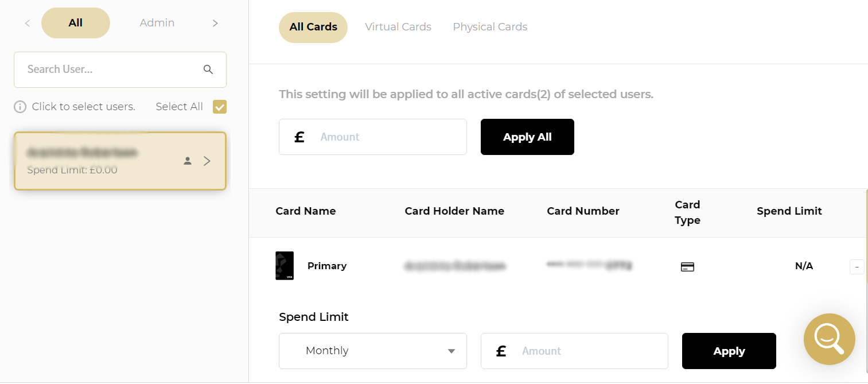Click the search magnifier icon in search bar

(208, 69)
